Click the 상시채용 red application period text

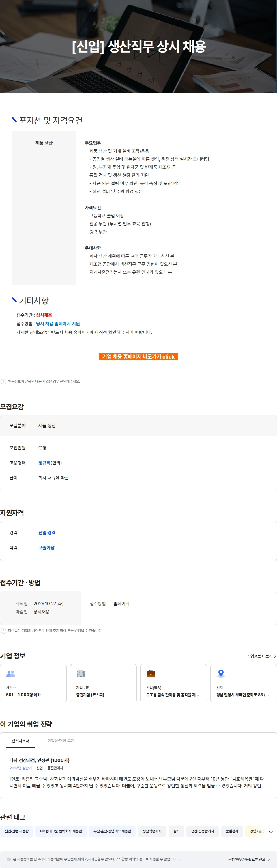coord(44,315)
